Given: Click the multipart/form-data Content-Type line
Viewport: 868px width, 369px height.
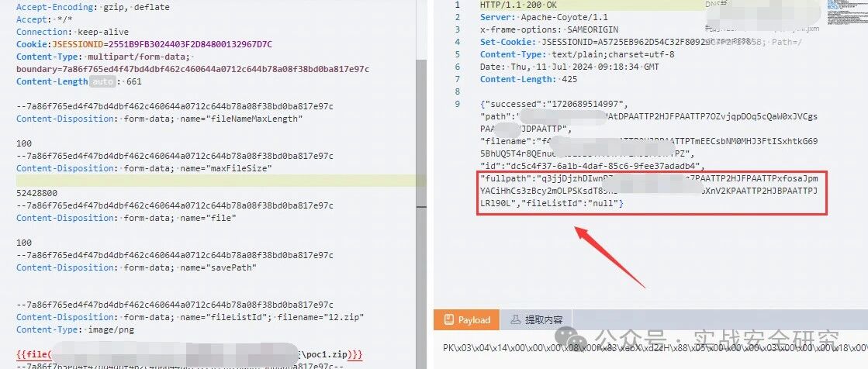Looking at the screenshot, I should tap(103, 57).
